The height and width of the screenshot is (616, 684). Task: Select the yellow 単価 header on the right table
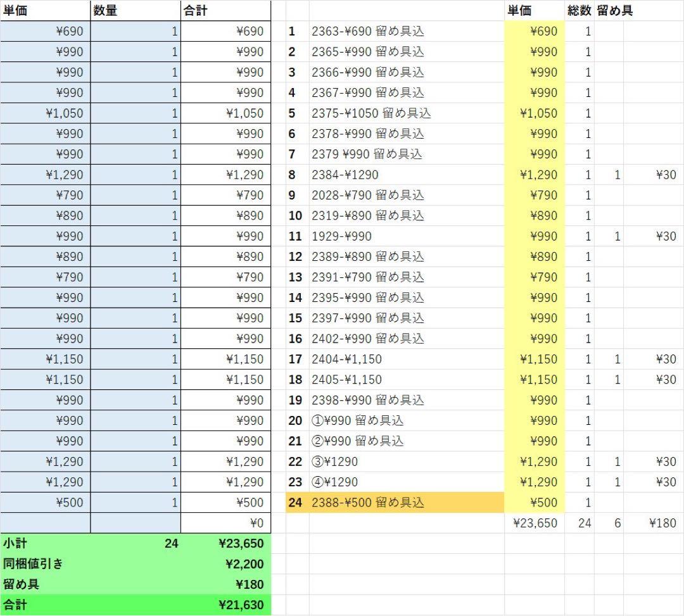click(534, 11)
